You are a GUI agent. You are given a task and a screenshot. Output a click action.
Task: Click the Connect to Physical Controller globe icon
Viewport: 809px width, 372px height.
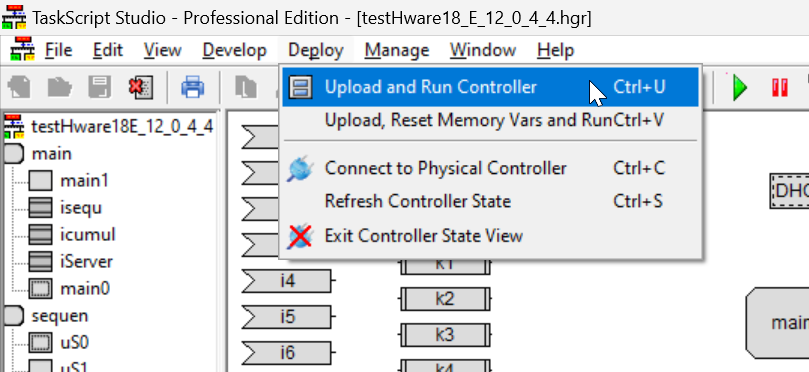(300, 168)
